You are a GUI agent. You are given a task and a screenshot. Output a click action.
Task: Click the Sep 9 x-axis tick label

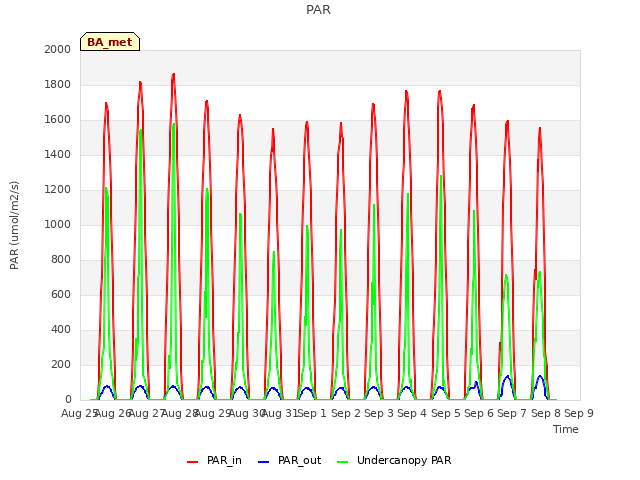tap(579, 413)
